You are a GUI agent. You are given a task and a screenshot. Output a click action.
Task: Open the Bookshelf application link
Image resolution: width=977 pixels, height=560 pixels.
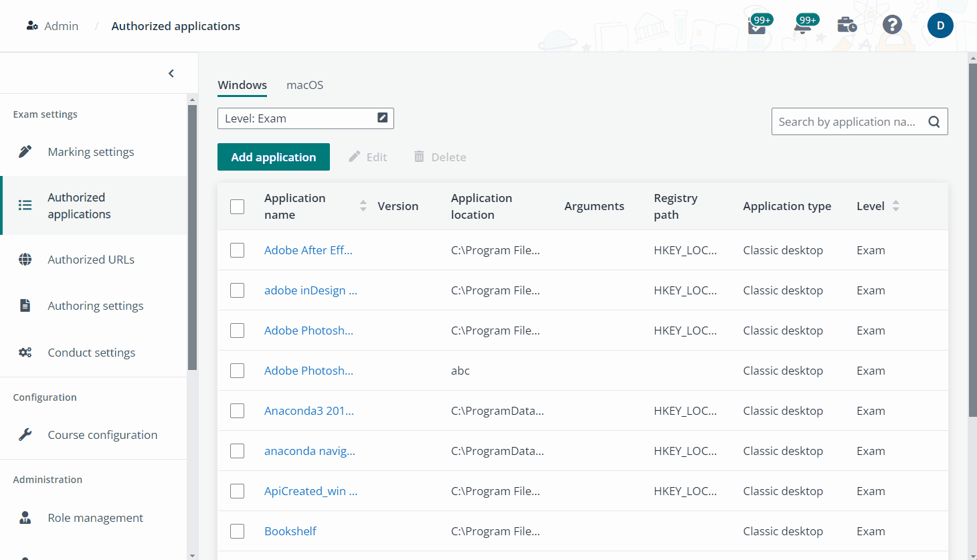coord(290,531)
